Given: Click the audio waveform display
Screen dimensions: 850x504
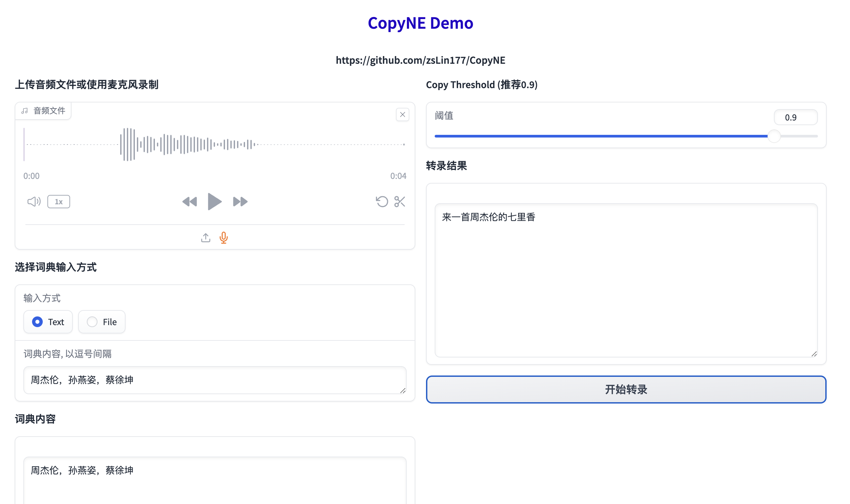Looking at the screenshot, I should 215,145.
